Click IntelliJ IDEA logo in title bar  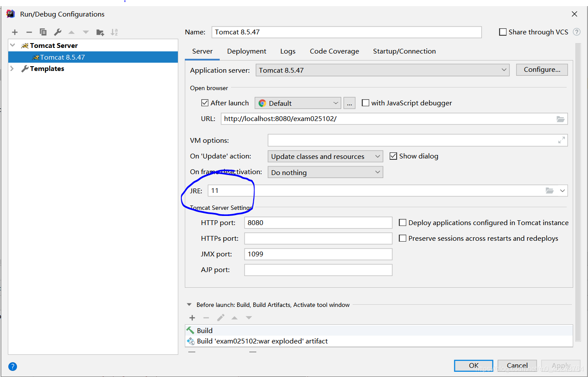[x=11, y=14]
